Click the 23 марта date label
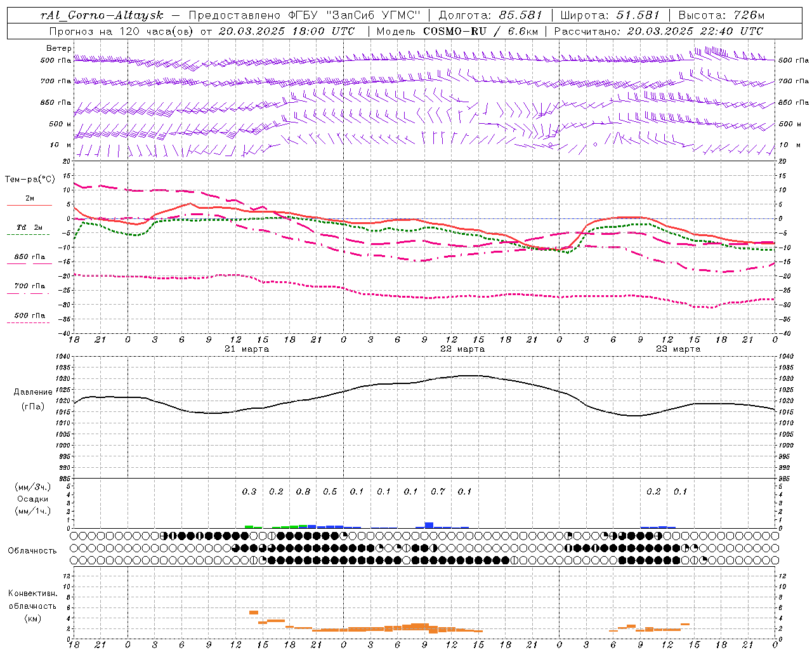 point(678,349)
